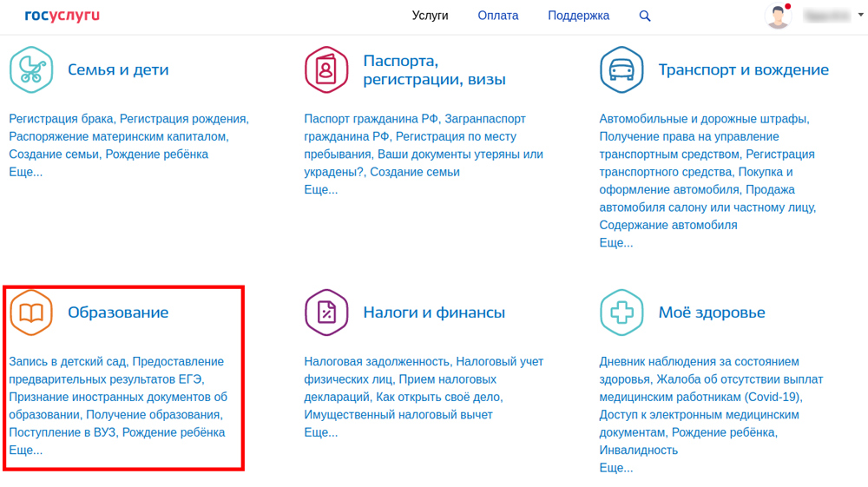The width and height of the screenshot is (868, 487).
Task: Click the passport icon for Паспорта, регистрации, визы
Action: coord(326,69)
